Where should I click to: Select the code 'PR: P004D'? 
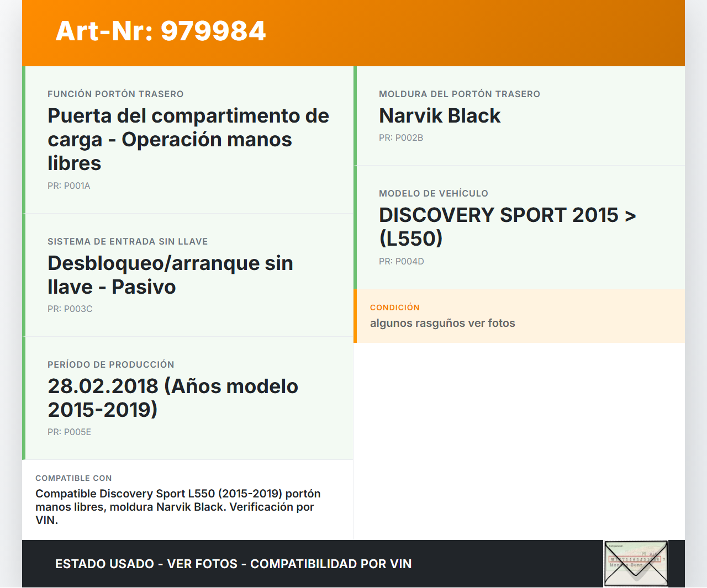402,262
